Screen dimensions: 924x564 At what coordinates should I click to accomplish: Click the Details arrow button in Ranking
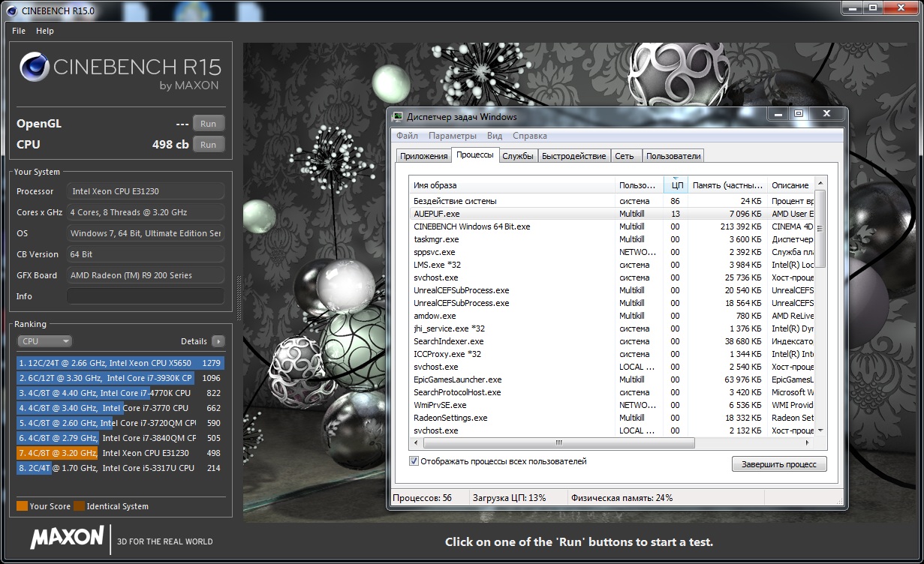coord(218,341)
